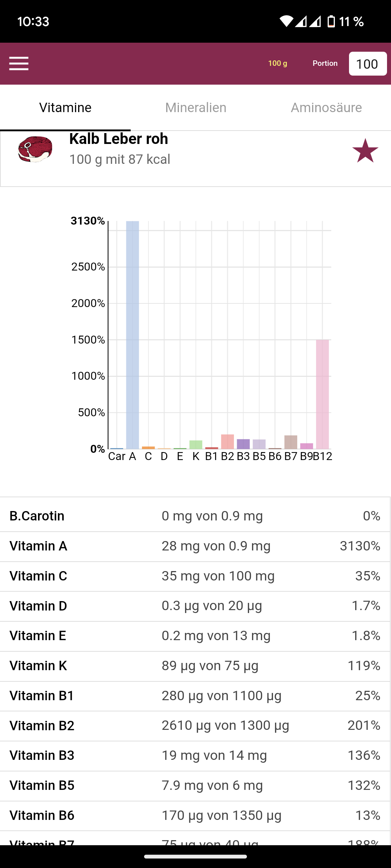Tap the Wi-Fi status icon
Image resolution: width=391 pixels, height=868 pixels.
(286, 22)
